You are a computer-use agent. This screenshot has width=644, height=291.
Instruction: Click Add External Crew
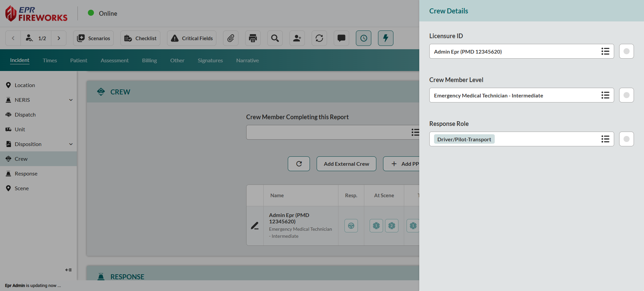pos(346,164)
